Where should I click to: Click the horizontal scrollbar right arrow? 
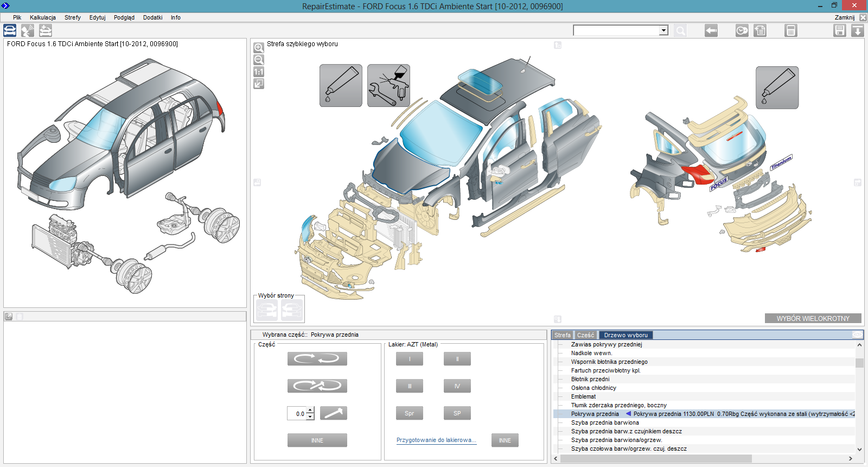[x=850, y=459]
